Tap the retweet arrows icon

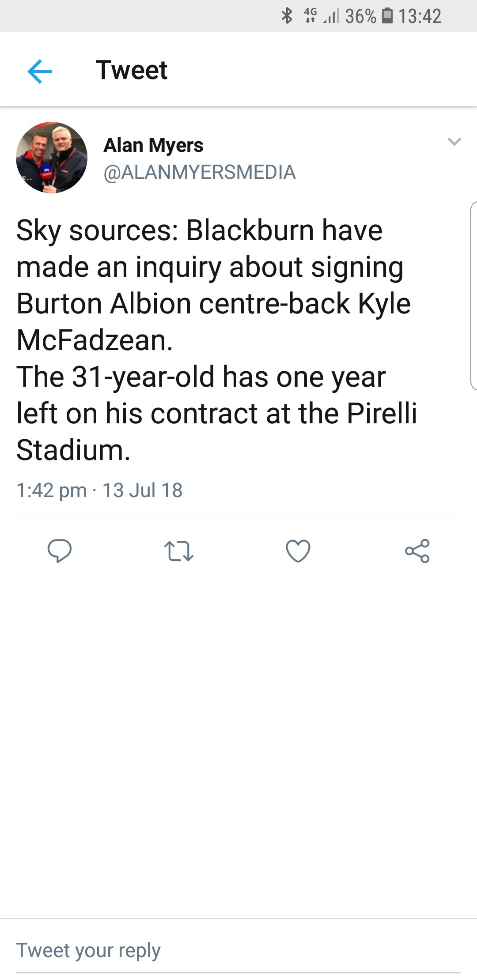[x=178, y=551]
